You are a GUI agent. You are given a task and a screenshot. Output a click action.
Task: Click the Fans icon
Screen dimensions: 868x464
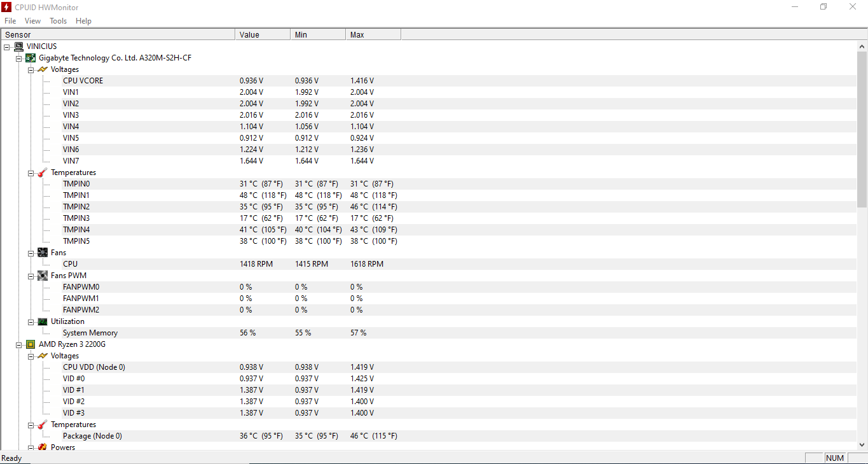coord(43,253)
